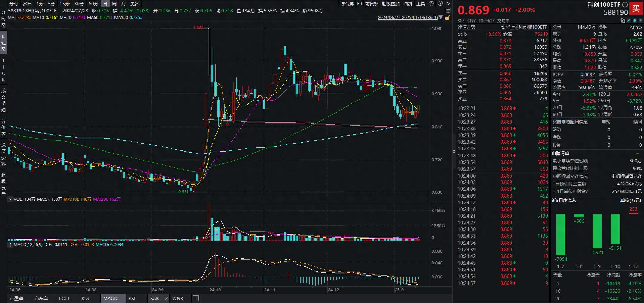The height and width of the screenshot is (303, 644).
Task: Expand the >> overflow toolbar menu
Action: pyautogui.click(x=448, y=4)
